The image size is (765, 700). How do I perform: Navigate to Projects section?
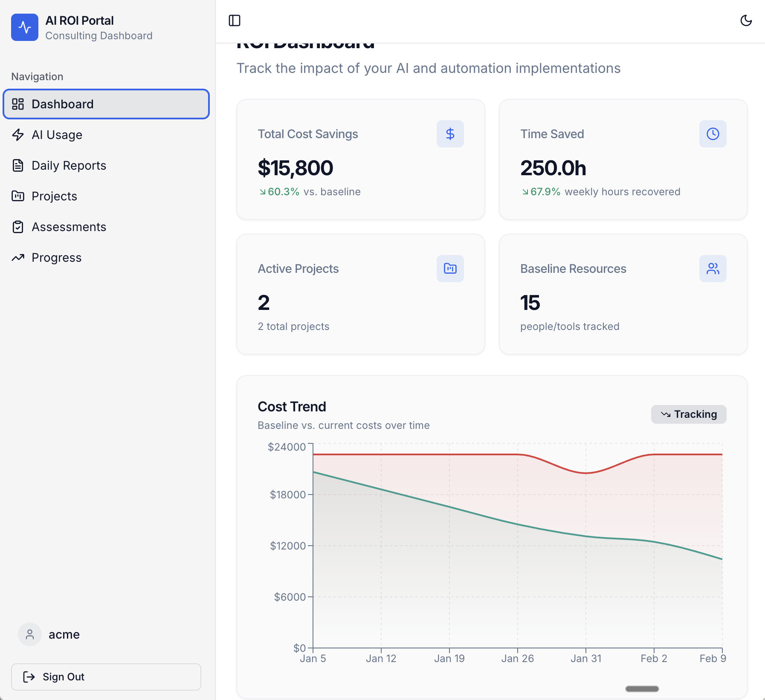(x=106, y=196)
